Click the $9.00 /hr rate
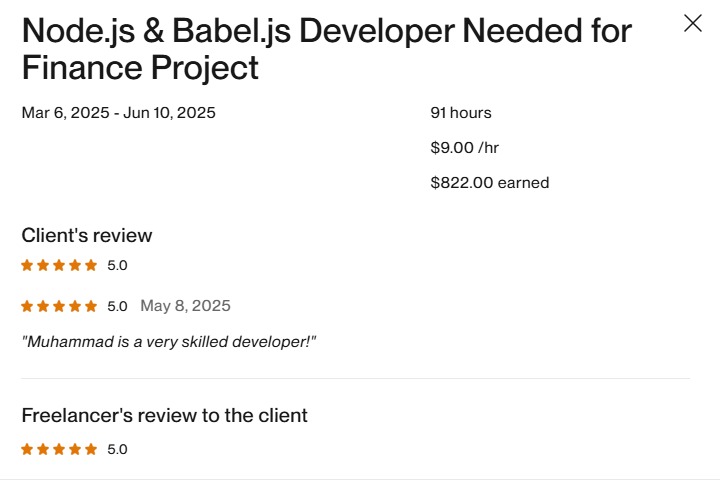This screenshot has width=720, height=481. [464, 148]
